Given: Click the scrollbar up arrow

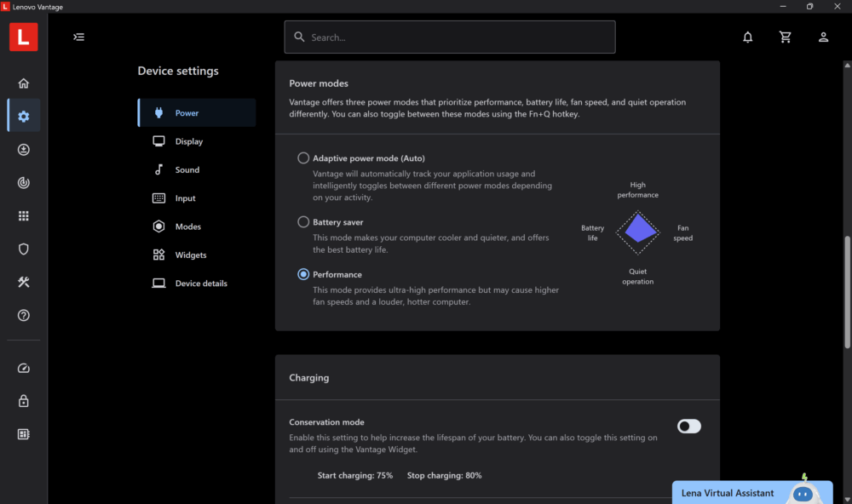Looking at the screenshot, I should (x=847, y=66).
